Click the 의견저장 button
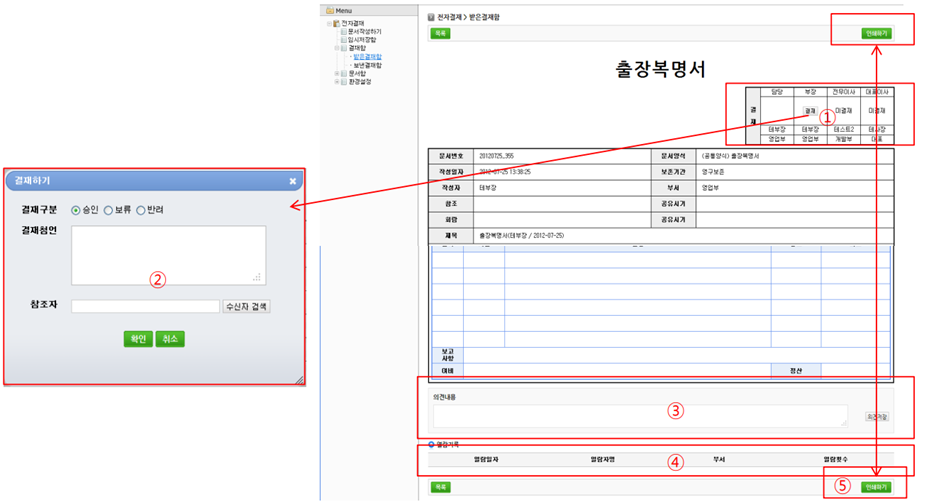This screenshot has height=502, width=929. pyautogui.click(x=877, y=417)
